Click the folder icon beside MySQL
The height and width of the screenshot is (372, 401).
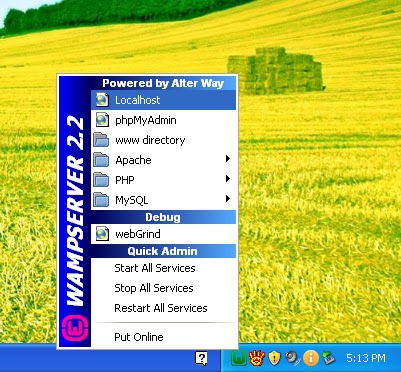point(101,200)
